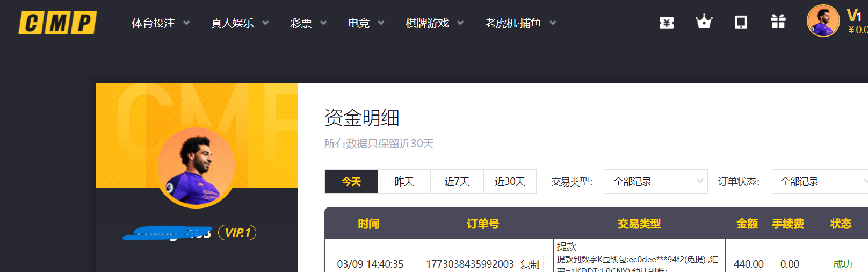This screenshot has height=272, width=868.
Task: Click the large profile photo in sidebar
Action: point(196,167)
